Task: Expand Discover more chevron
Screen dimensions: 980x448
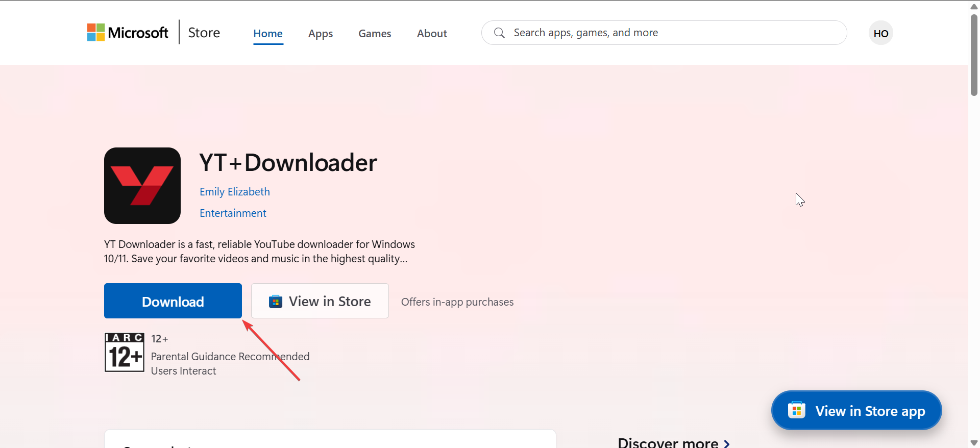Action: (x=726, y=443)
